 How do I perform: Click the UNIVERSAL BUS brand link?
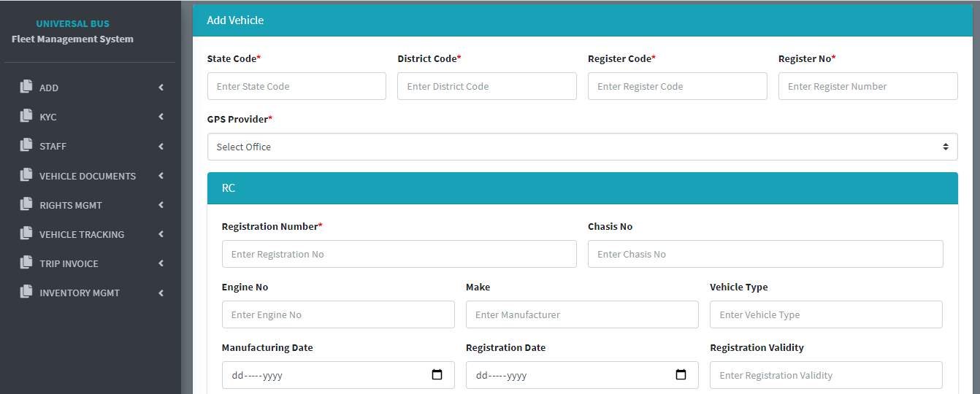click(x=72, y=24)
